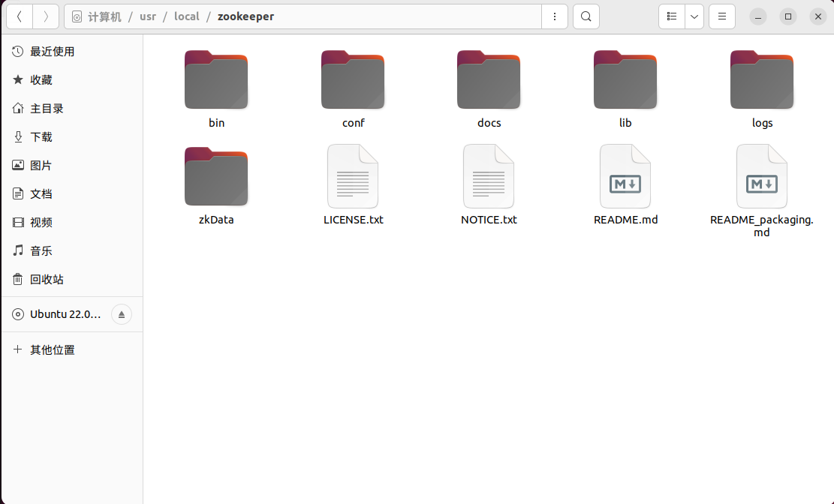Go forward with the right arrow button
Screen dimensions: 834x504
coord(46,16)
